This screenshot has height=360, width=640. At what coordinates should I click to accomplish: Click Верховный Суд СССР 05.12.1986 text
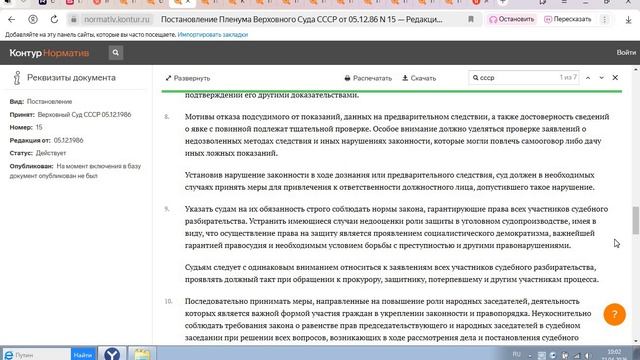coord(84,115)
